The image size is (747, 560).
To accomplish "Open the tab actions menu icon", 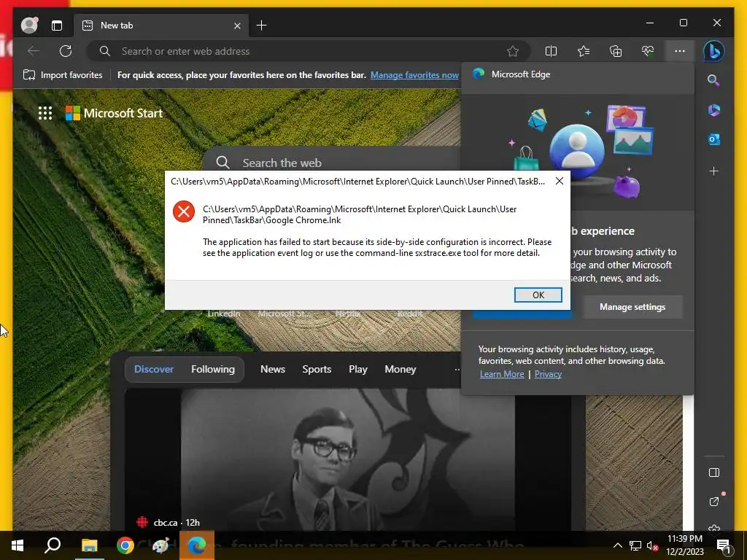I will (57, 26).
